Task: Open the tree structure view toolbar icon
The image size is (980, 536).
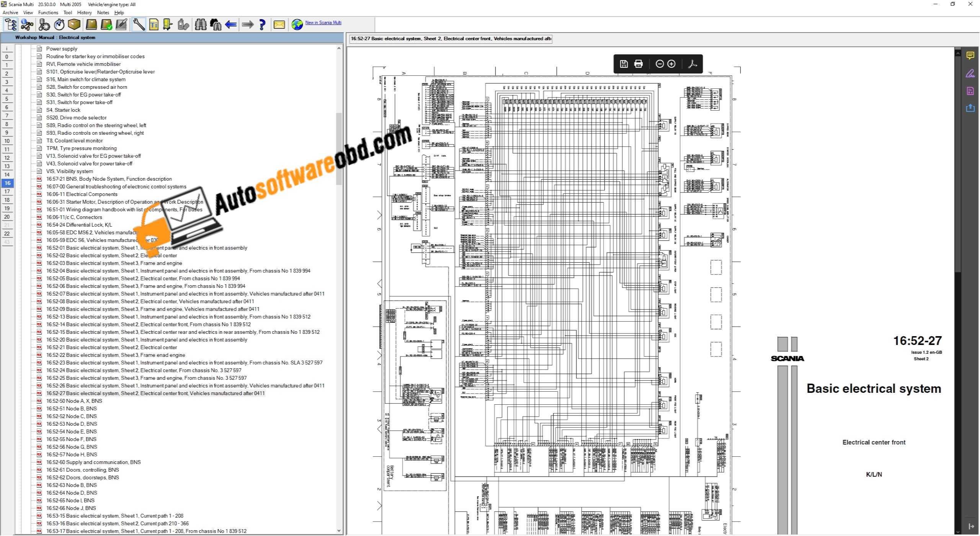Action: 10,25
